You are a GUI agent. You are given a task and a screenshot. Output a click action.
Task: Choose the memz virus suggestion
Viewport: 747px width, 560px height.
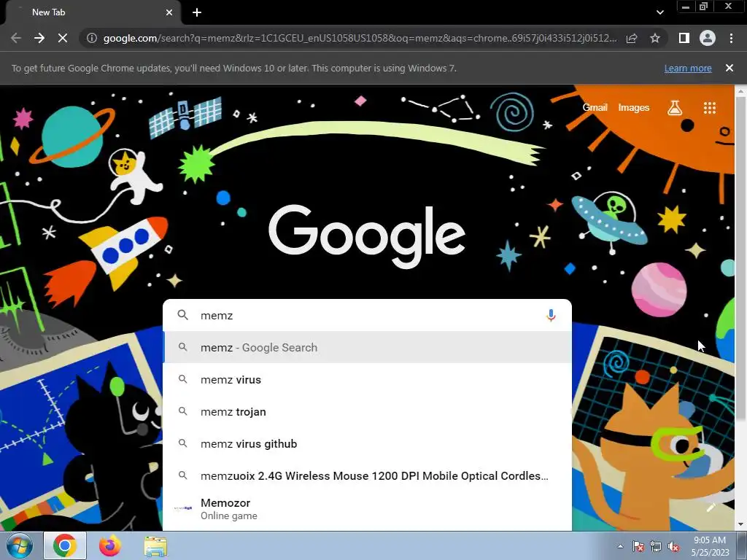pos(367,379)
